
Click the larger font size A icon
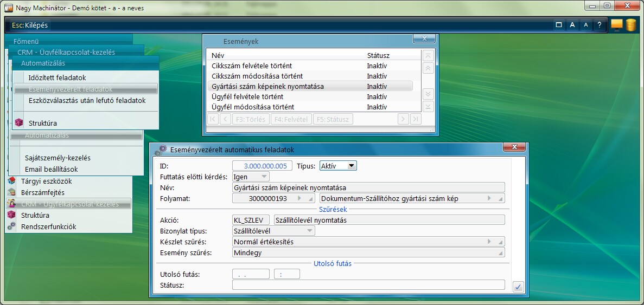[x=572, y=25]
